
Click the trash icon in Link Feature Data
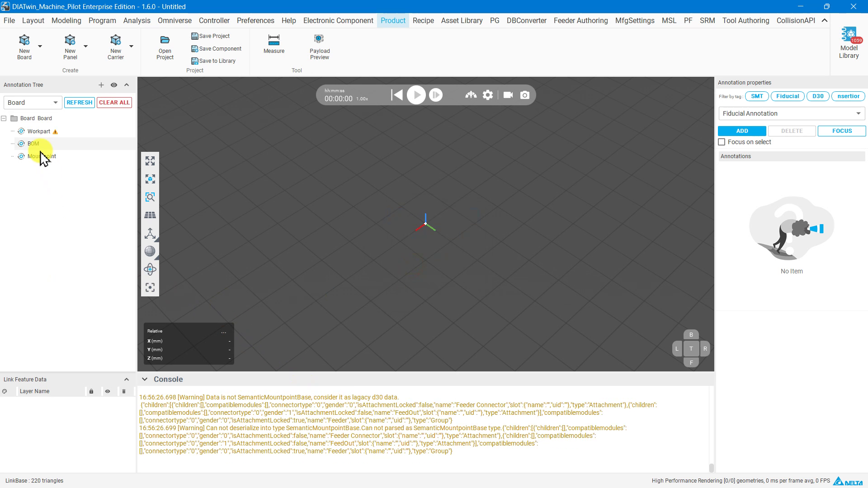124,391
